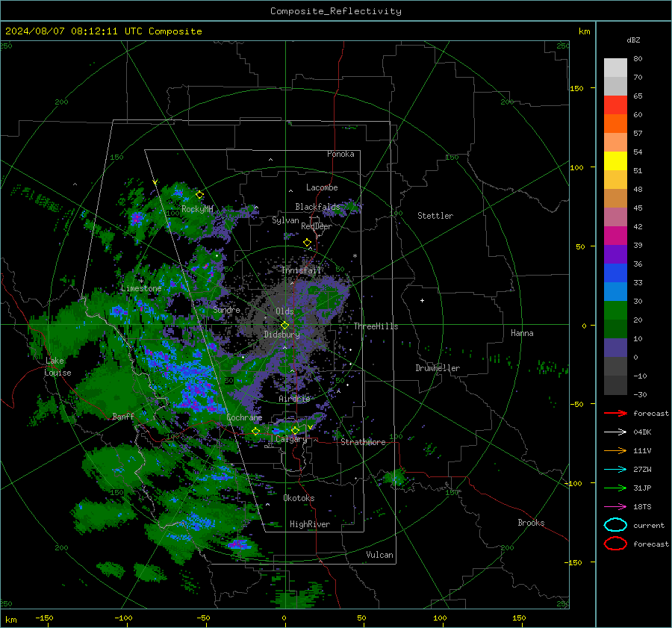Image resolution: width=672 pixels, height=628 pixels.
Task: Click the Calgary city label
Action: tap(291, 439)
